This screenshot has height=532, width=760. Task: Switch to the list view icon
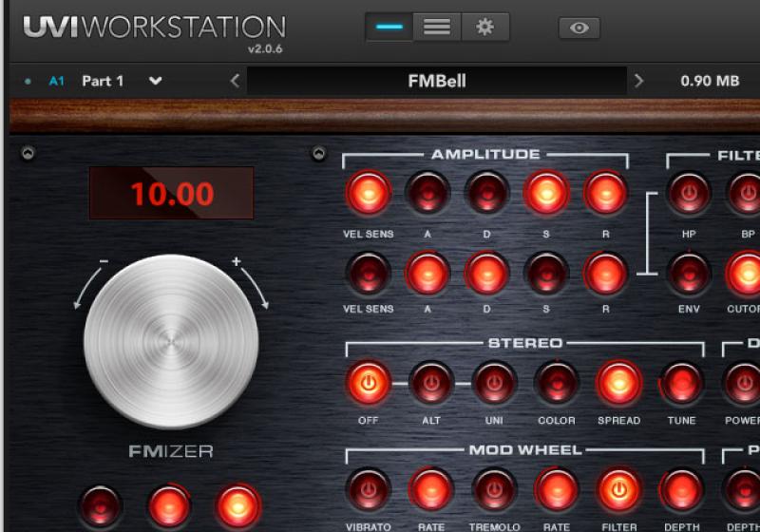click(x=437, y=28)
